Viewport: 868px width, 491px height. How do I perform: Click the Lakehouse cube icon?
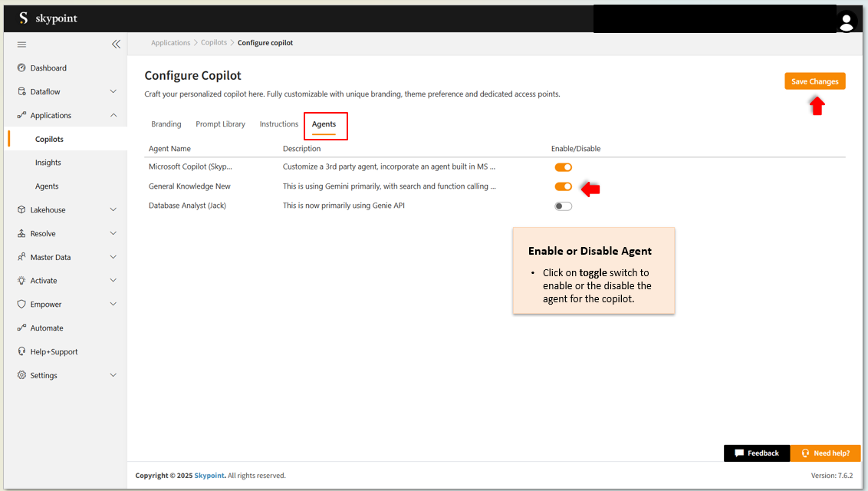tap(21, 210)
